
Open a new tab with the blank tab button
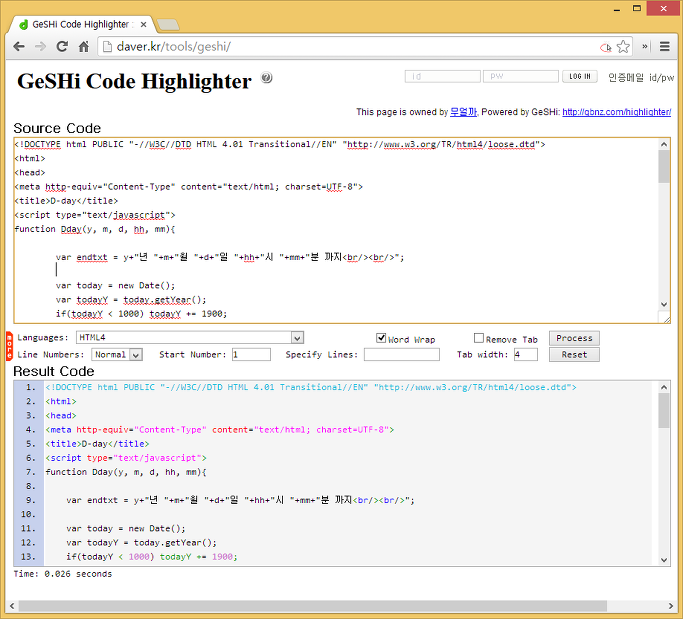tap(168, 25)
